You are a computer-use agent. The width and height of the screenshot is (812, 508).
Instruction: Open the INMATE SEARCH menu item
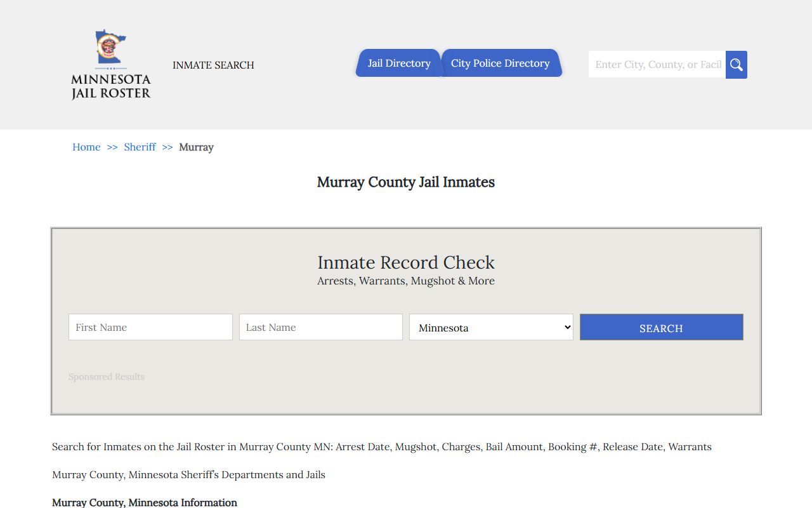coord(213,65)
